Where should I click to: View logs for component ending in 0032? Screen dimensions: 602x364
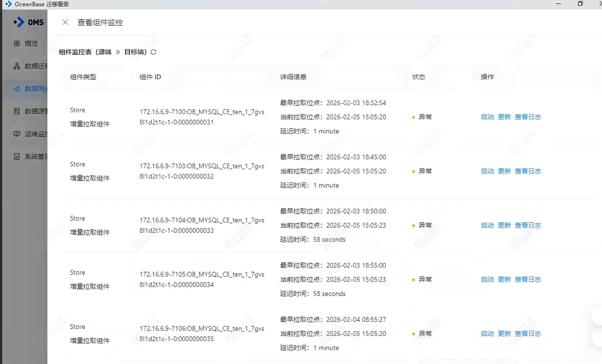coord(528,171)
